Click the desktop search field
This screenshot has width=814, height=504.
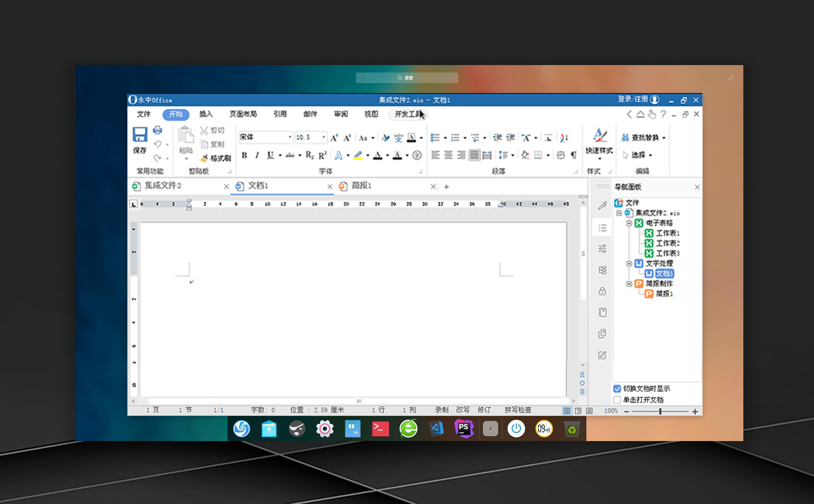[407, 78]
